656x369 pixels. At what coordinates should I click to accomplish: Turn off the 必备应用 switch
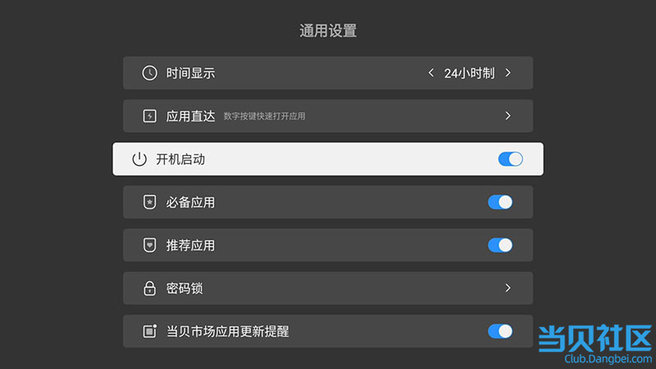tap(500, 202)
